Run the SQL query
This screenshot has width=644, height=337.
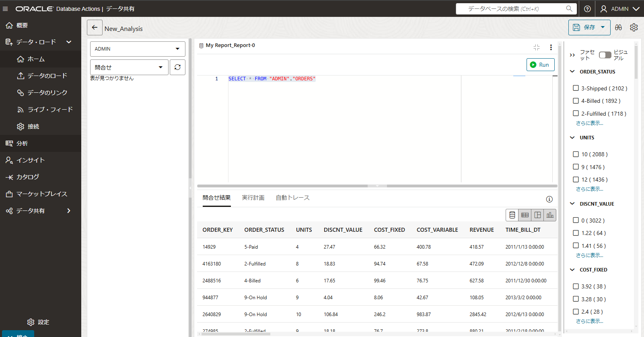[540, 65]
